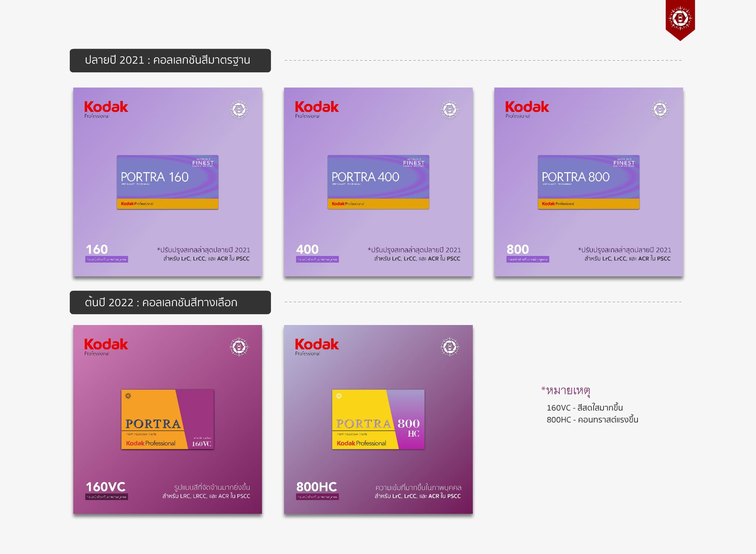Click '*ปรับปรุงสเกลล่าสุดปลายปี 2021' on the 800 card
Screen dimensions: 756x554
pyautogui.click(x=625, y=250)
